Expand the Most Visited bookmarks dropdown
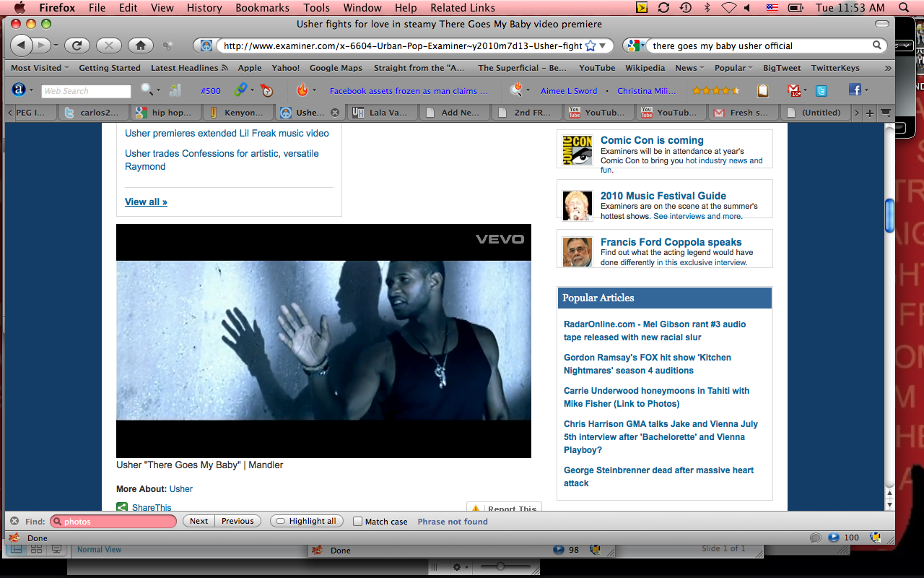 [40, 68]
